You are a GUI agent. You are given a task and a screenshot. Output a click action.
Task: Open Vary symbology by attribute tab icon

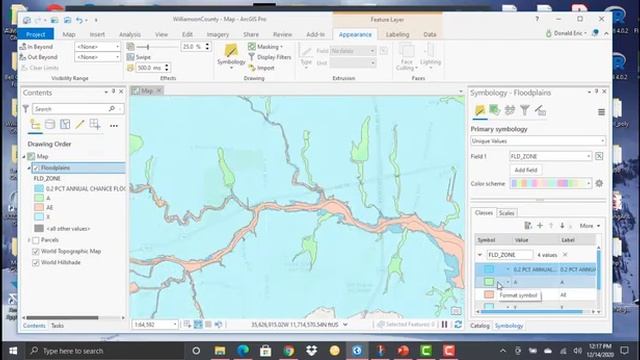pos(495,110)
